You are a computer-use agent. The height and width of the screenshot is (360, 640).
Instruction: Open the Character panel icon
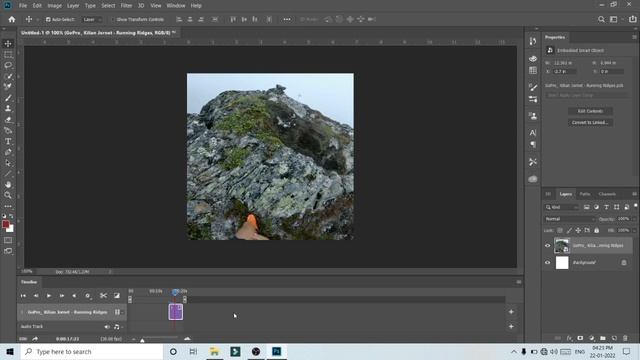pyautogui.click(x=533, y=133)
